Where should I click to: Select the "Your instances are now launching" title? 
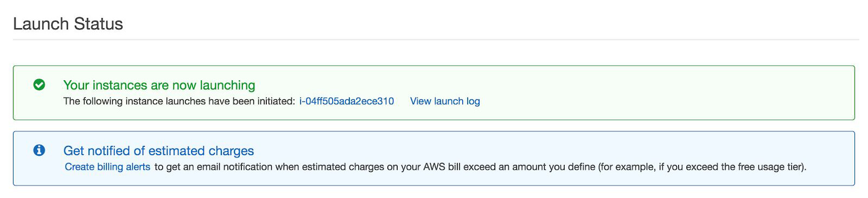159,85
